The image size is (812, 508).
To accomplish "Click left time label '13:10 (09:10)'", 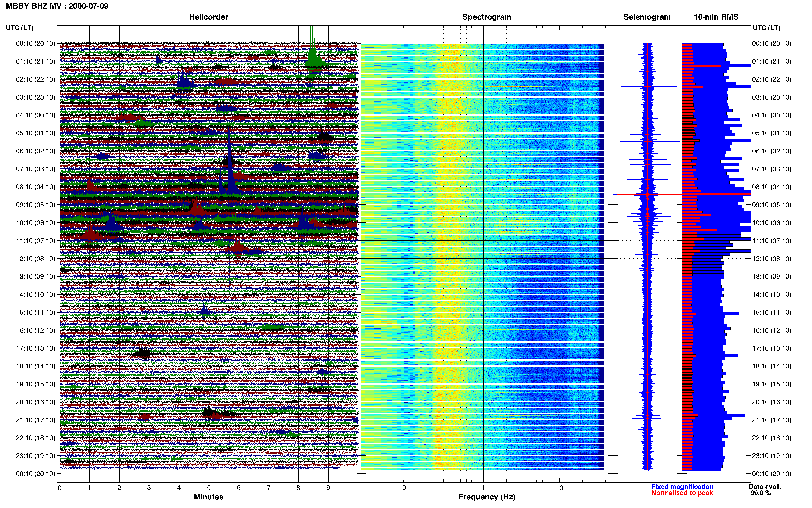I will click(35, 277).
